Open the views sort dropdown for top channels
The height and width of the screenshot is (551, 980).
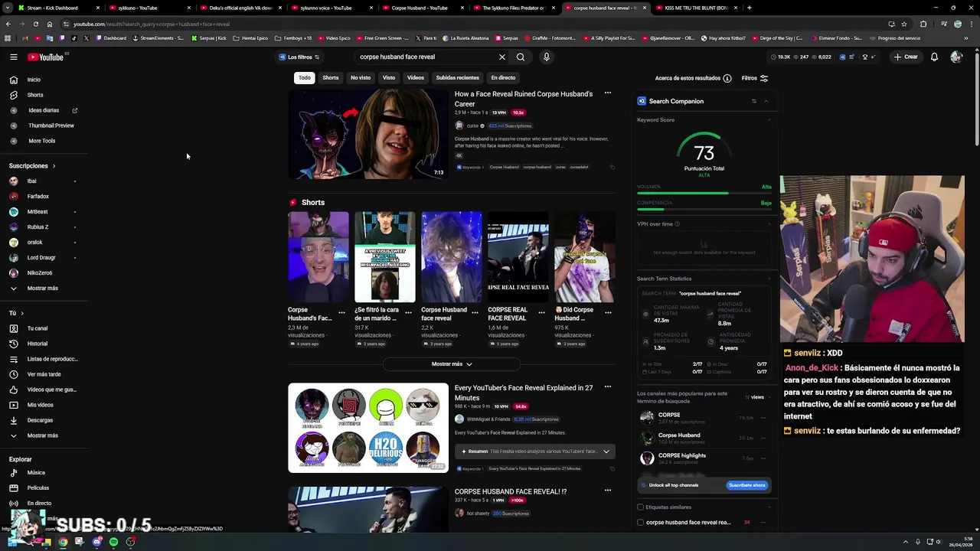pos(755,397)
